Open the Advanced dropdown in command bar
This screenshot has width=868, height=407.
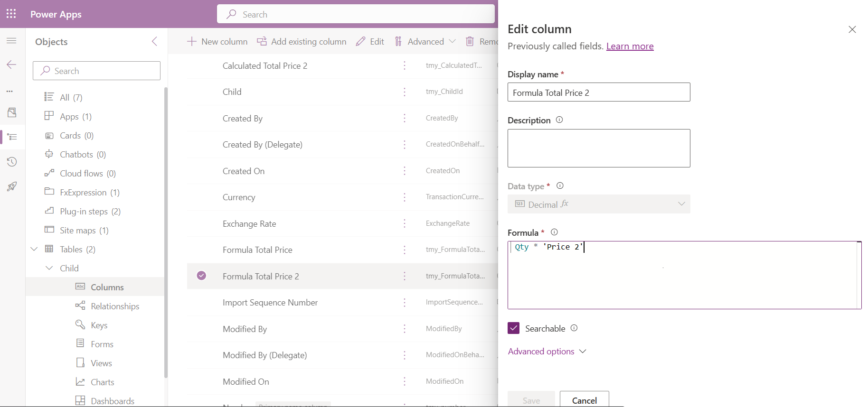tap(425, 41)
